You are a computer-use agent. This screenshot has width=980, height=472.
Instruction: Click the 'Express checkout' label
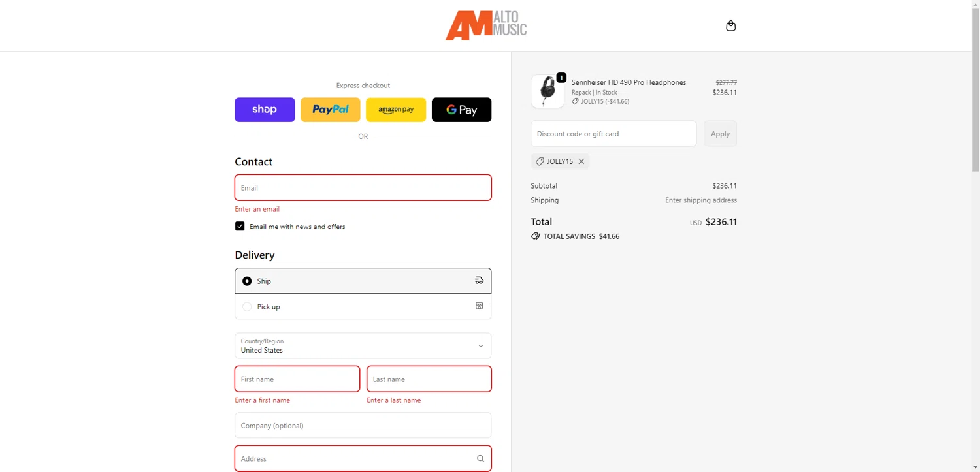coord(363,86)
